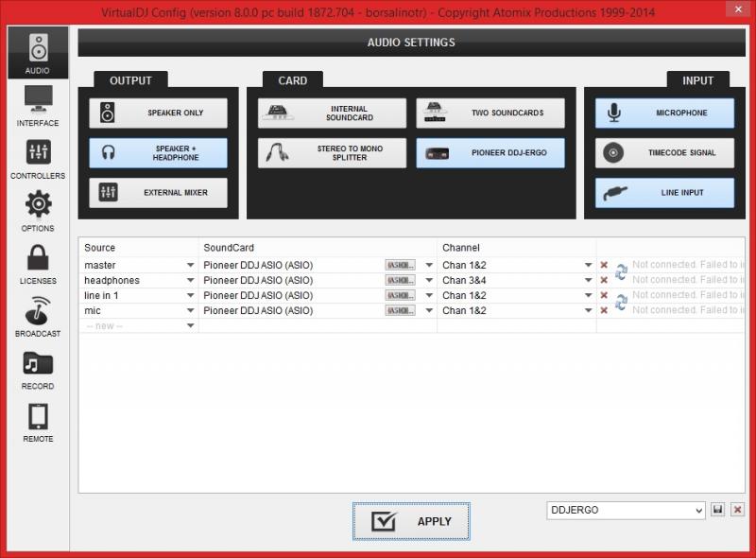Select External Mixer output
This screenshot has width=756, height=558.
pyautogui.click(x=158, y=193)
